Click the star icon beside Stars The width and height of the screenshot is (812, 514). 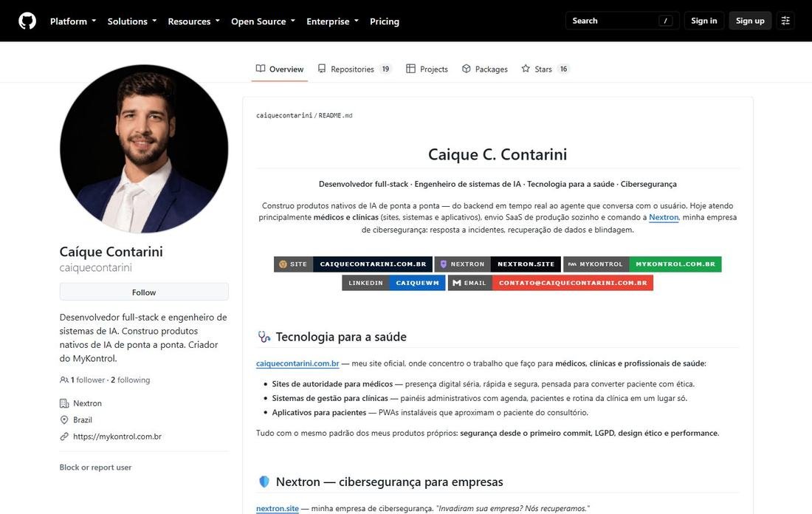[526, 69]
